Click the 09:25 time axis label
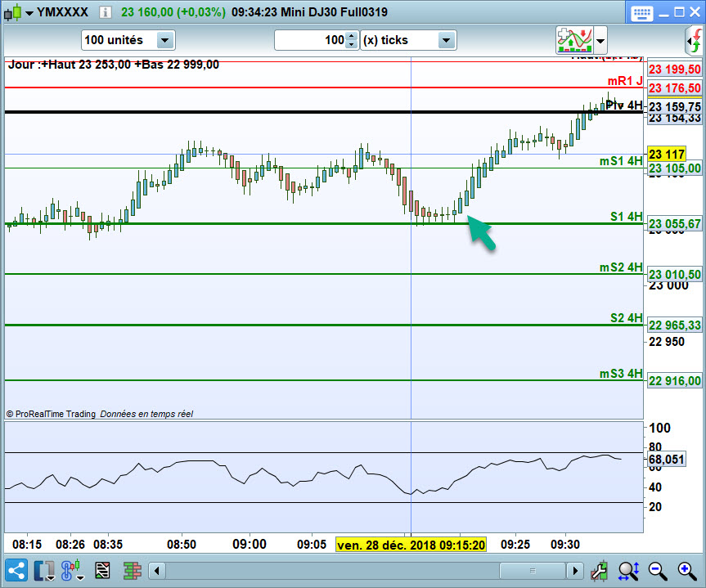Image resolution: width=706 pixels, height=588 pixels. click(515, 545)
